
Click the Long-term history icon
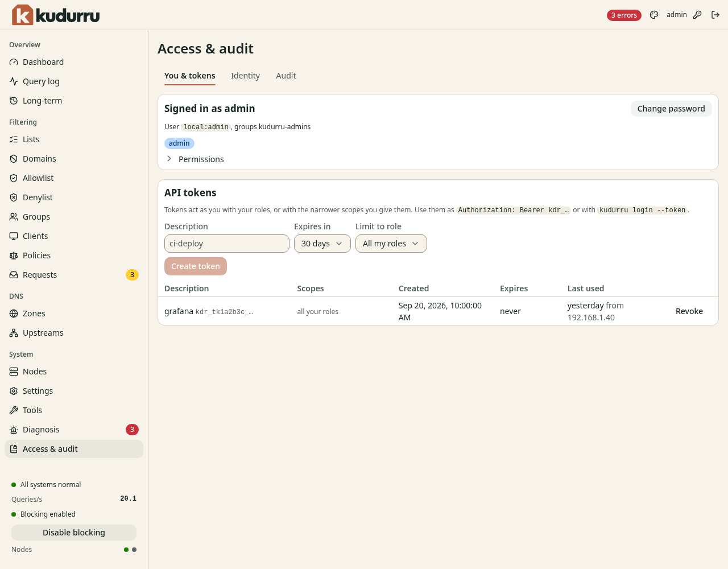click(14, 101)
